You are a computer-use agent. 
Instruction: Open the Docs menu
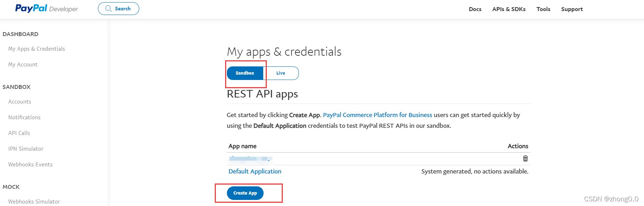[x=475, y=9]
